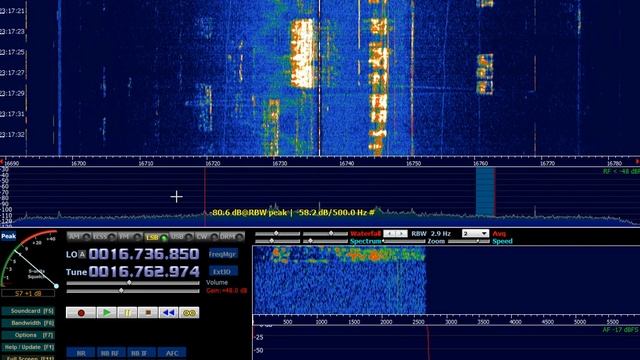Open the Avg averaging dropdown

pyautogui.click(x=475, y=233)
